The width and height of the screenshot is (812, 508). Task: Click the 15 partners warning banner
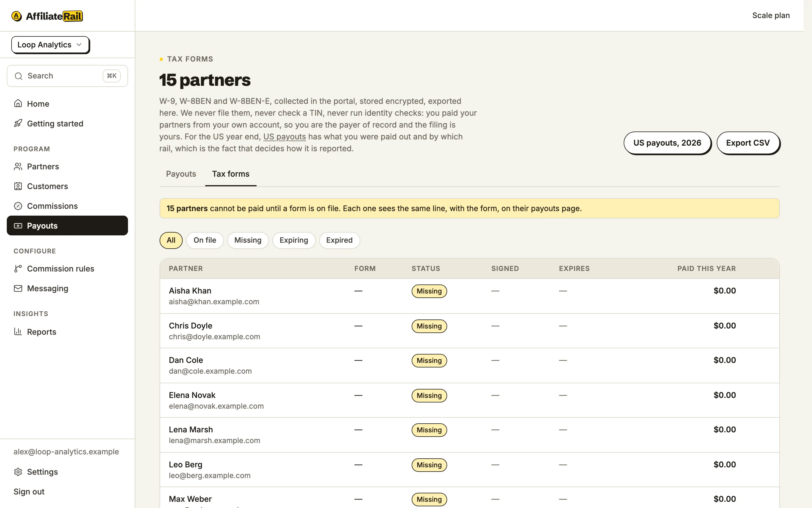tap(469, 208)
